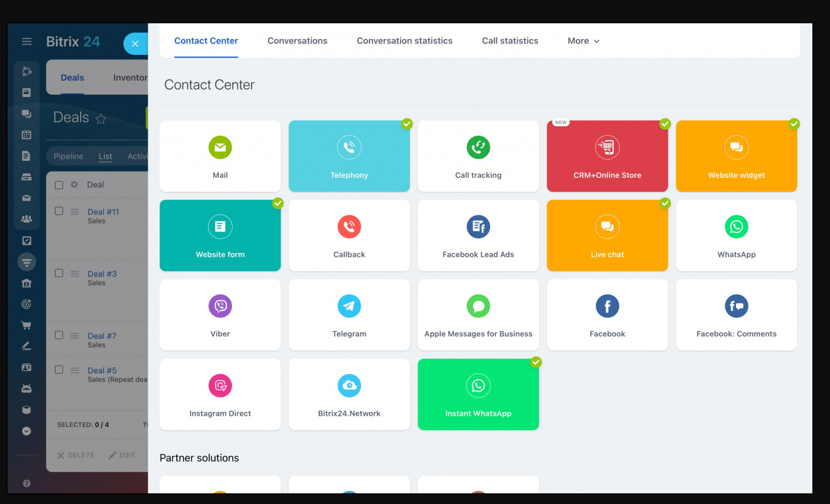Screen dimensions: 830x504
Task: Tick the checkbox for Deal #5
Action: (x=59, y=370)
